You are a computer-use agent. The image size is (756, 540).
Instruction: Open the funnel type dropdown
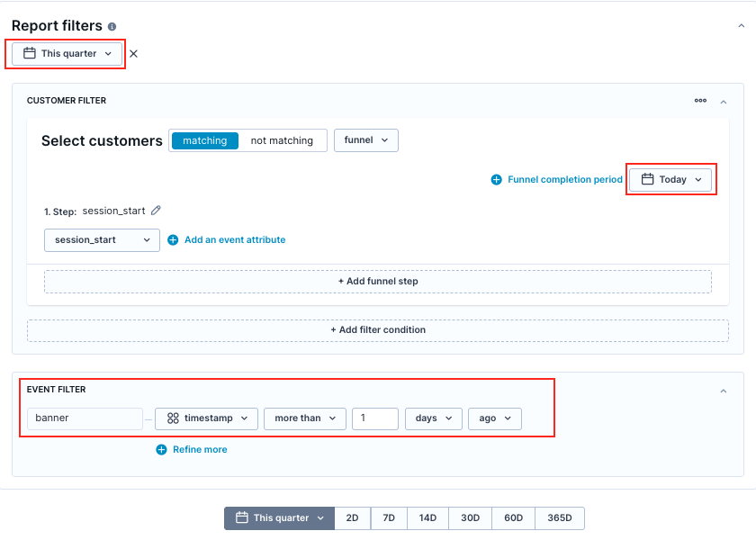(366, 140)
